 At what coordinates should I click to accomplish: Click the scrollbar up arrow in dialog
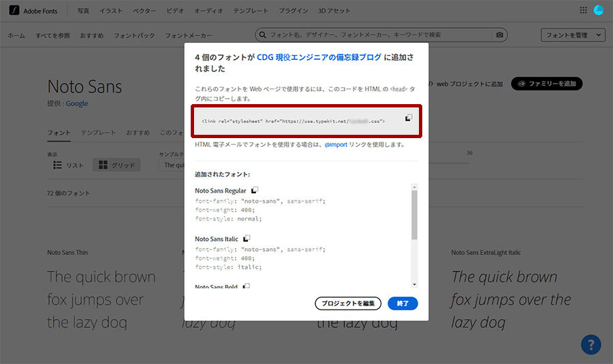click(x=414, y=187)
